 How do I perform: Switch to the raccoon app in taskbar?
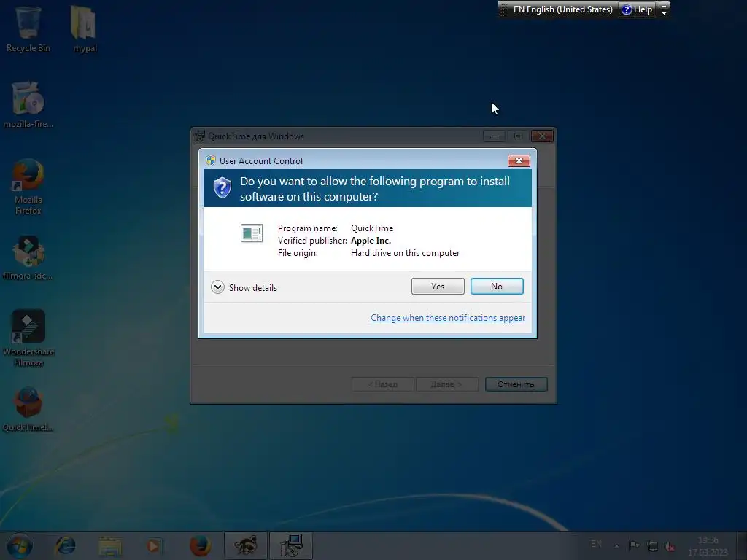(x=245, y=545)
